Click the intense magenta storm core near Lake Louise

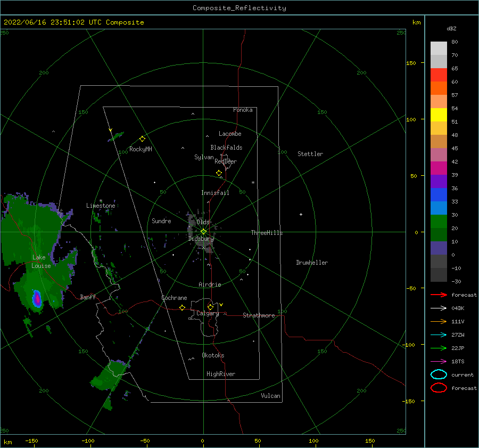[37, 299]
